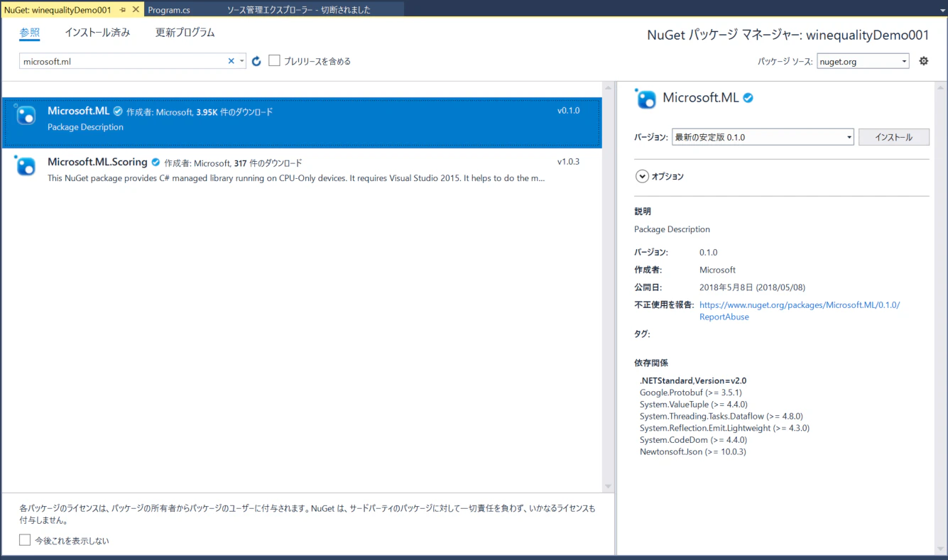The image size is (948, 560).
Task: Pin the NuGet winequalityDemo001 tab
Action: (123, 10)
